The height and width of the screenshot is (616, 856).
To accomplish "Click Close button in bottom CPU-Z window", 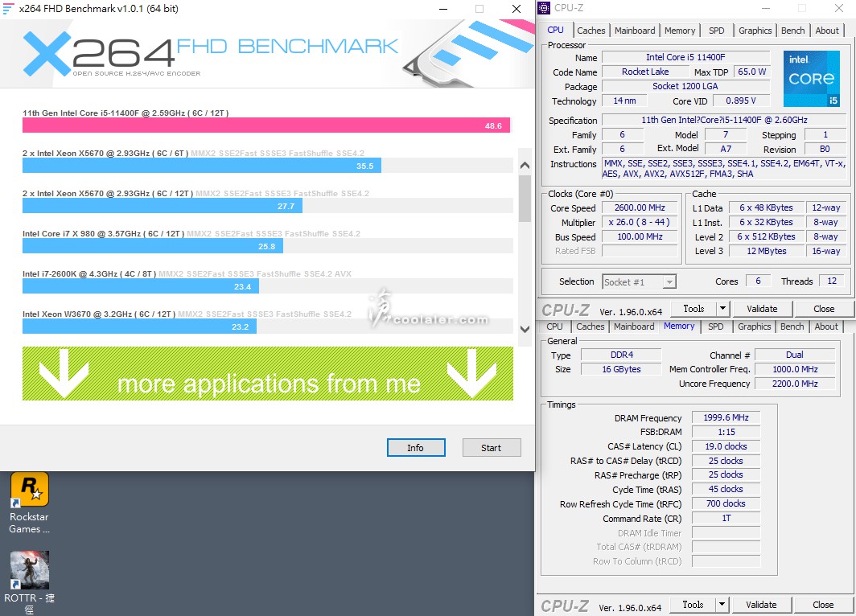I will click(823, 605).
